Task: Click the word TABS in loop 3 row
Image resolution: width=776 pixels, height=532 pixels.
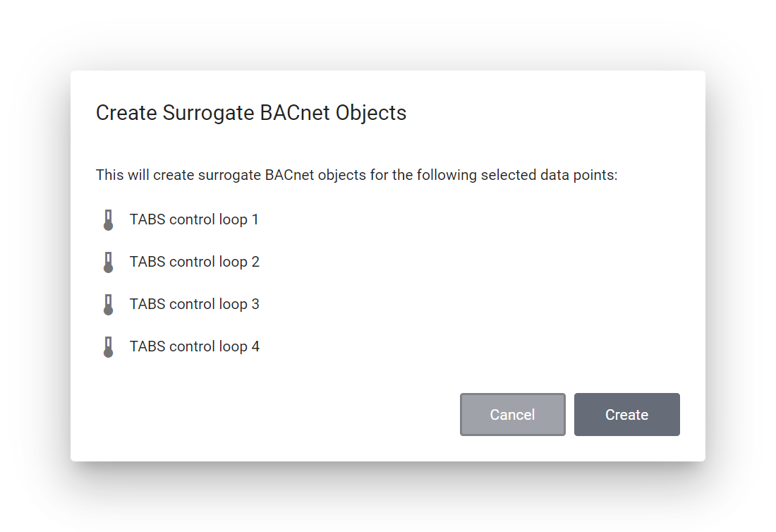Action: click(x=147, y=304)
